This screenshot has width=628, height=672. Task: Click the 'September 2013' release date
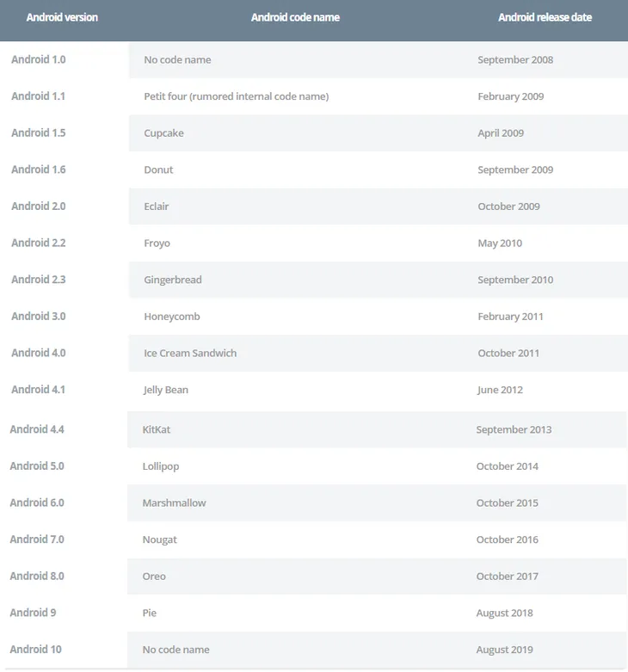pos(514,430)
